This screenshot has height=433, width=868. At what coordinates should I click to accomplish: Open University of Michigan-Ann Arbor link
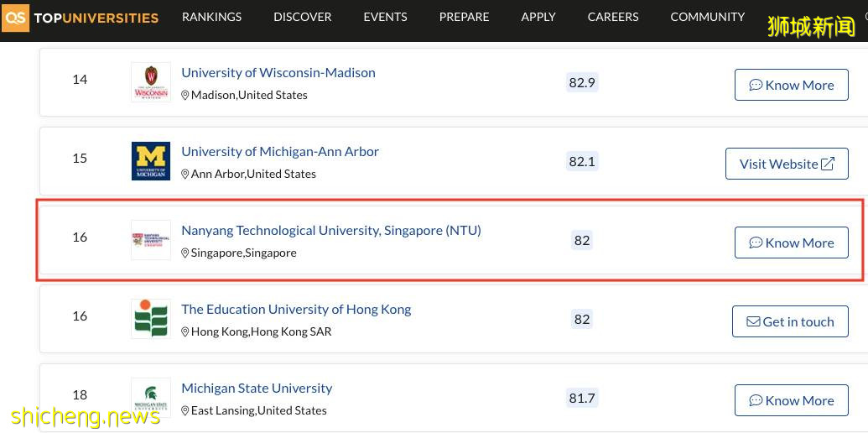point(280,152)
